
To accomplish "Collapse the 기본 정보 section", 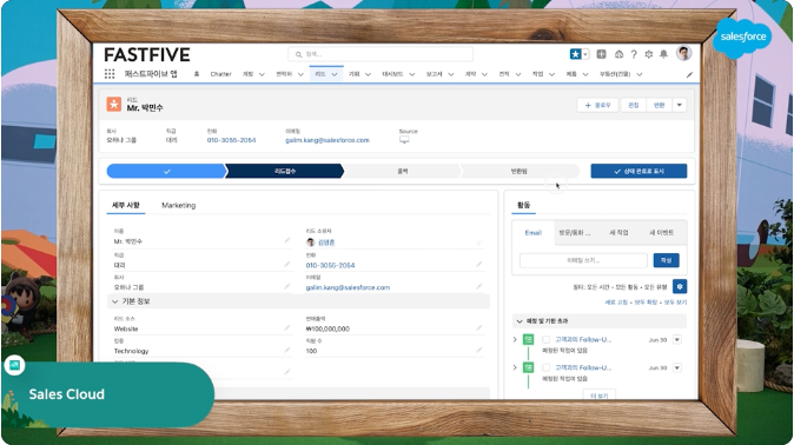I will (x=115, y=301).
